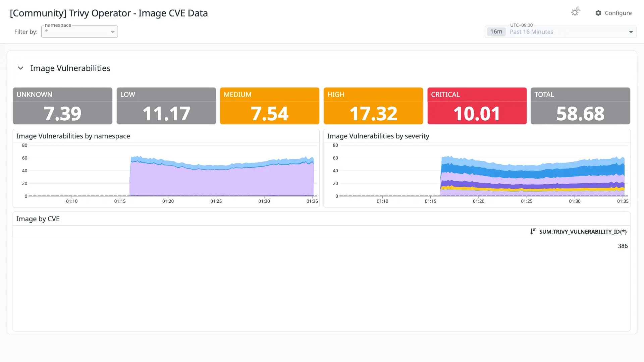644x362 pixels.
Task: Collapse the Image Vulnerabilities section
Action: click(x=20, y=68)
